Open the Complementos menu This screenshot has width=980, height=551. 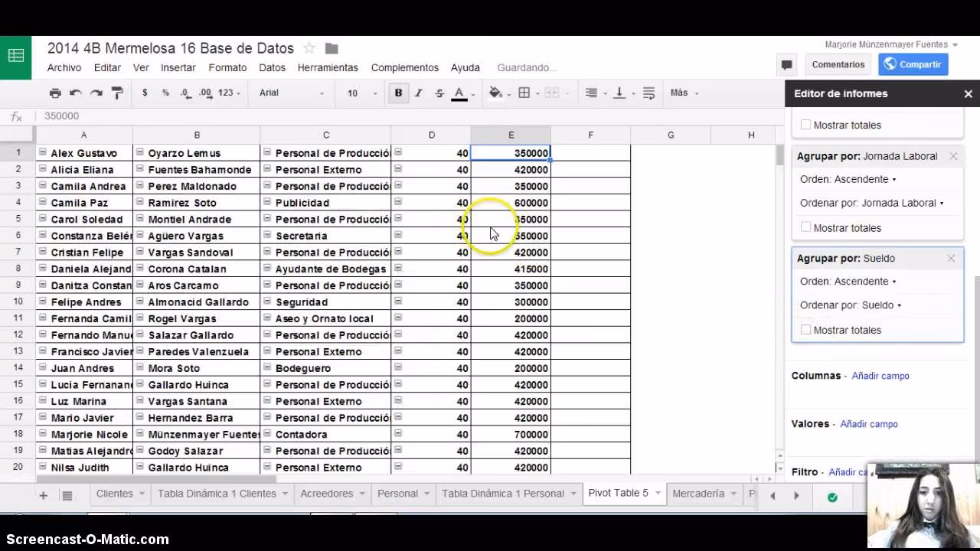tap(405, 67)
